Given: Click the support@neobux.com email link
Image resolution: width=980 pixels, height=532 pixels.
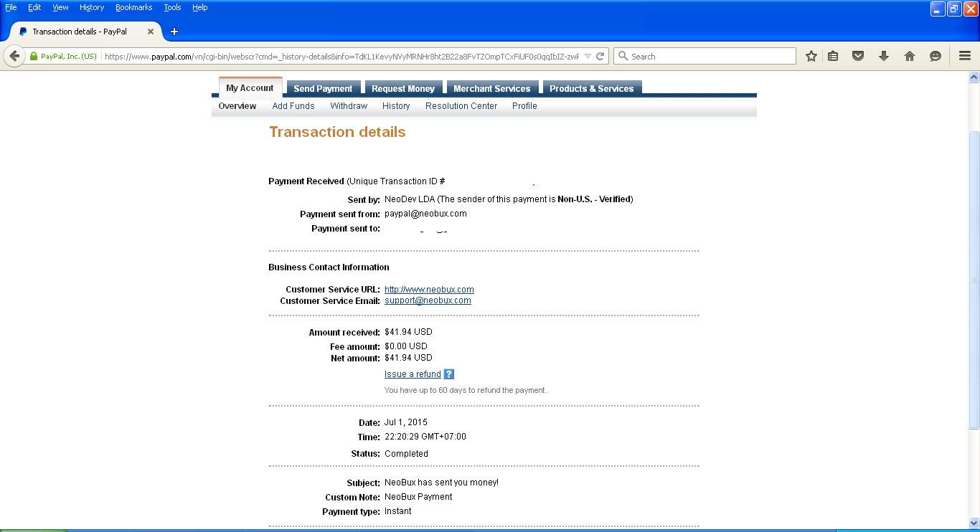Looking at the screenshot, I should 428,301.
